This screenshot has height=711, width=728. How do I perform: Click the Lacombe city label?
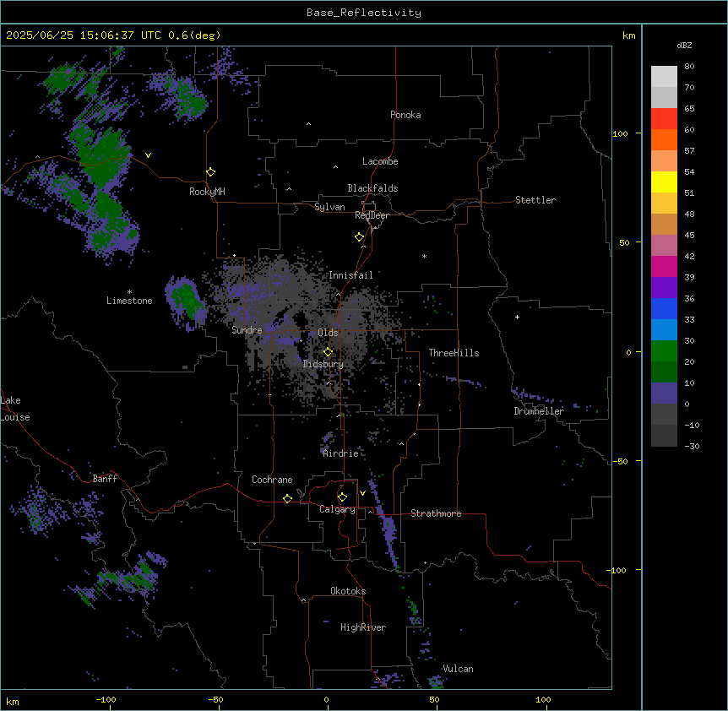click(380, 161)
